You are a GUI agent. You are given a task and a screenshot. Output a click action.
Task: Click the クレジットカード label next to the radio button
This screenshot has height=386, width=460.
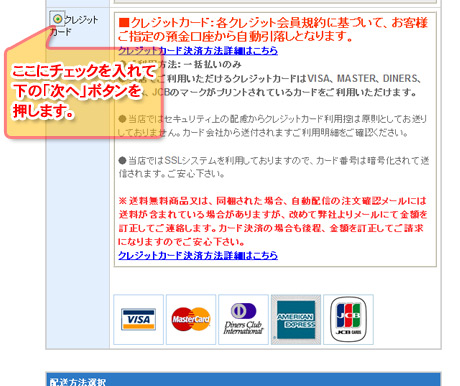75,26
